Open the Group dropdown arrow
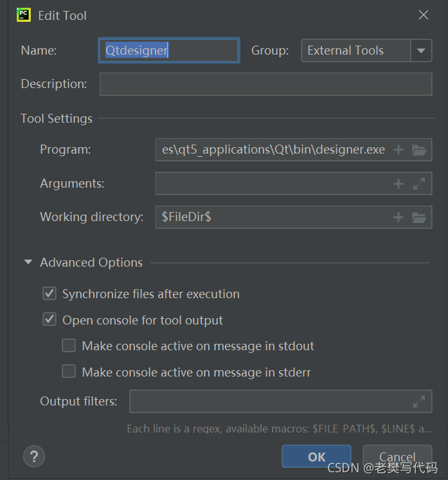 click(421, 51)
